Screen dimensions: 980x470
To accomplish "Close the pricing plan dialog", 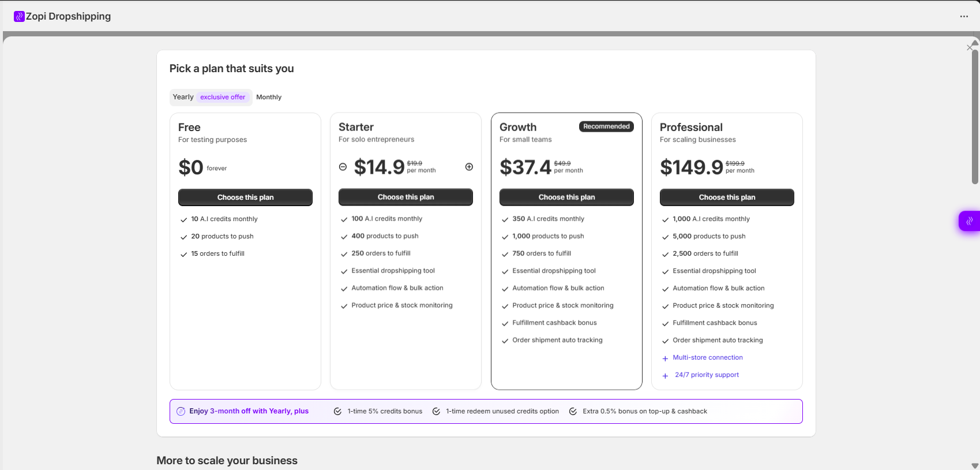I will 969,47.
